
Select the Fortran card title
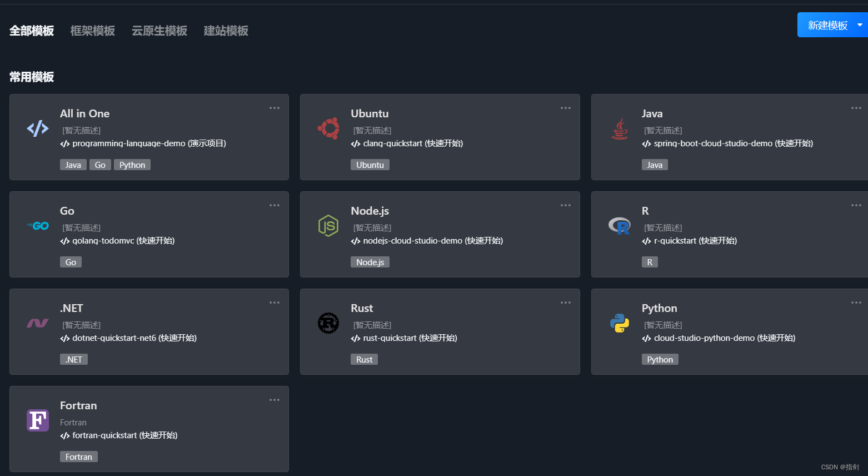pyautogui.click(x=78, y=405)
